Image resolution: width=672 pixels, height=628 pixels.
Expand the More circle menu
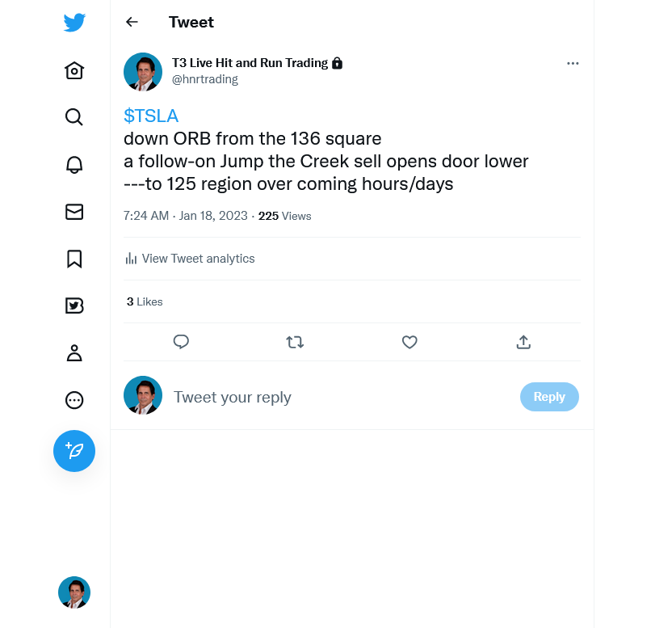click(x=74, y=400)
